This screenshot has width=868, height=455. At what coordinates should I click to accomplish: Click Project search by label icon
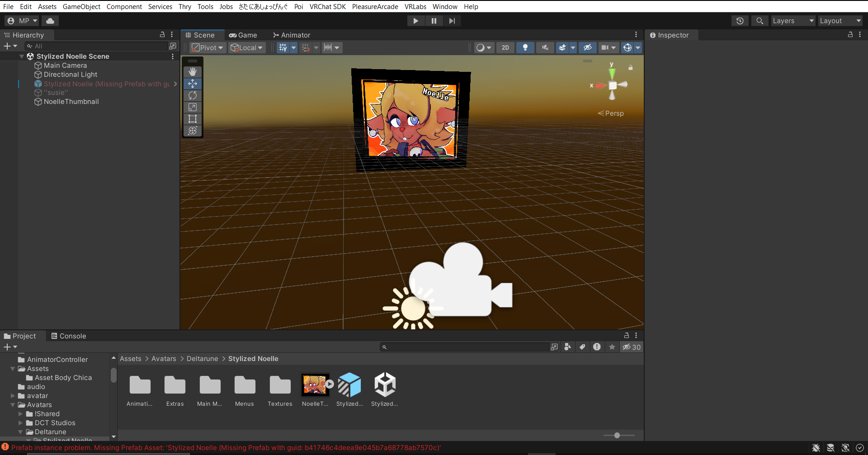coord(582,347)
